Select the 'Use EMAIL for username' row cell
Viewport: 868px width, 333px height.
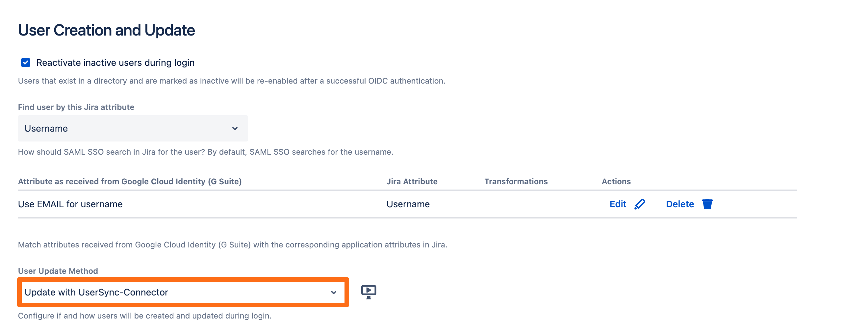pyautogui.click(x=70, y=204)
